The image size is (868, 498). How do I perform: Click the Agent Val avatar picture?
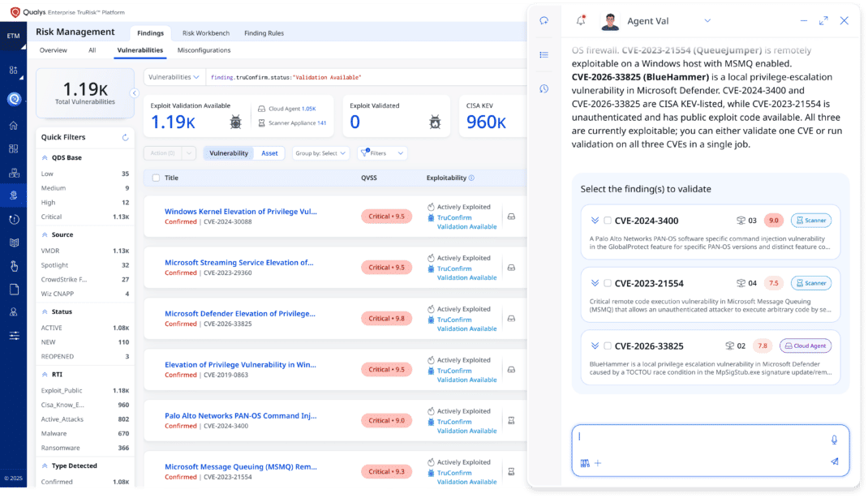610,21
